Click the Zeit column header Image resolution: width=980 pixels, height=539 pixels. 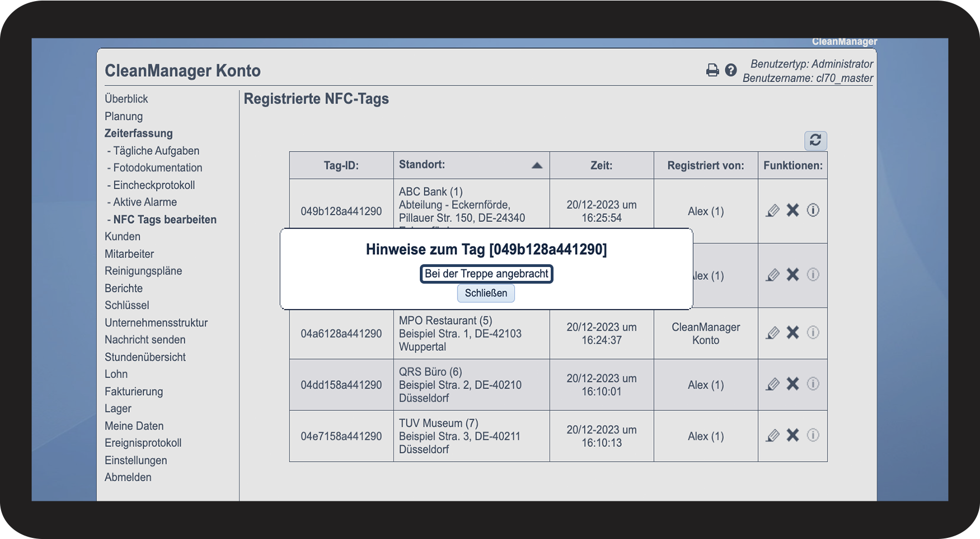(602, 165)
